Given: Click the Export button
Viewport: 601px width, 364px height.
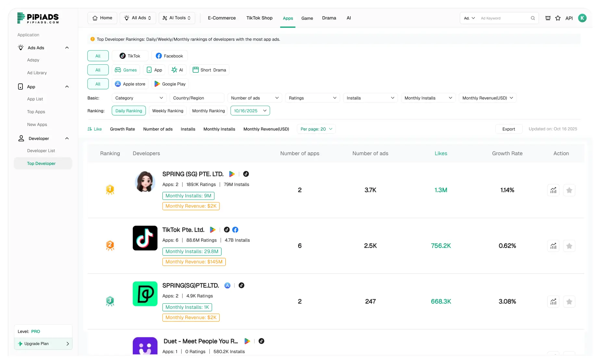Looking at the screenshot, I should point(508,129).
